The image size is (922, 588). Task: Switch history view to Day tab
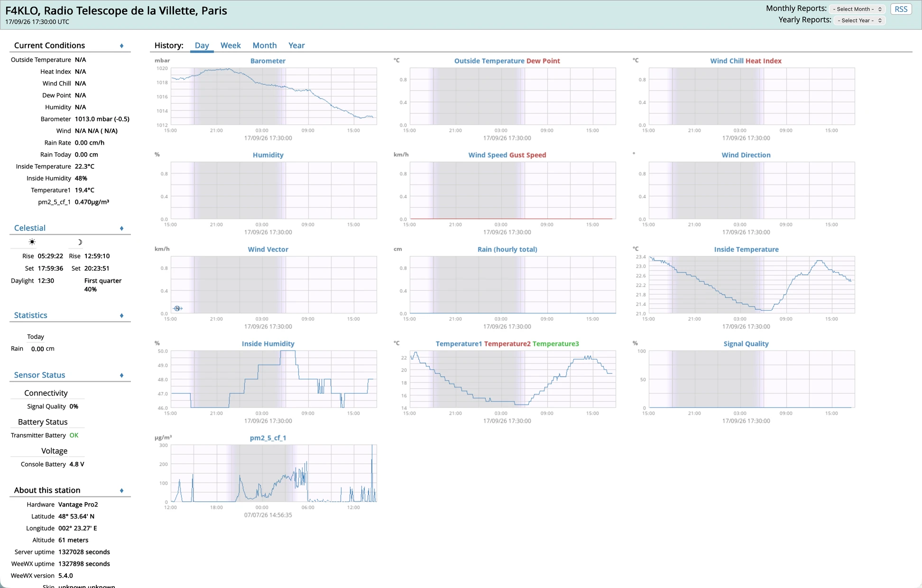point(202,46)
